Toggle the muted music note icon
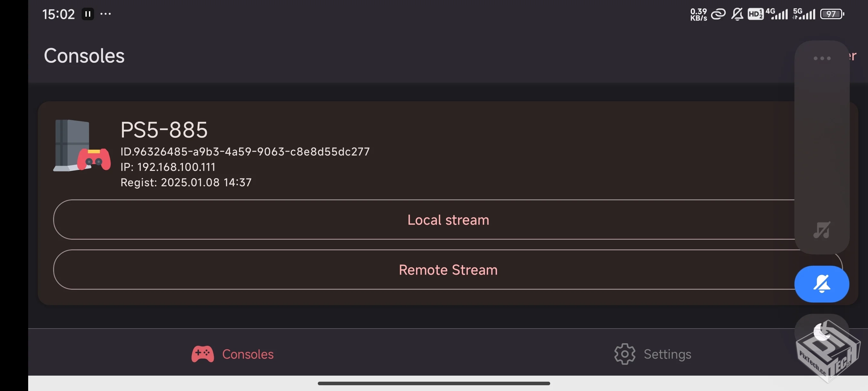868x391 pixels. coord(822,230)
